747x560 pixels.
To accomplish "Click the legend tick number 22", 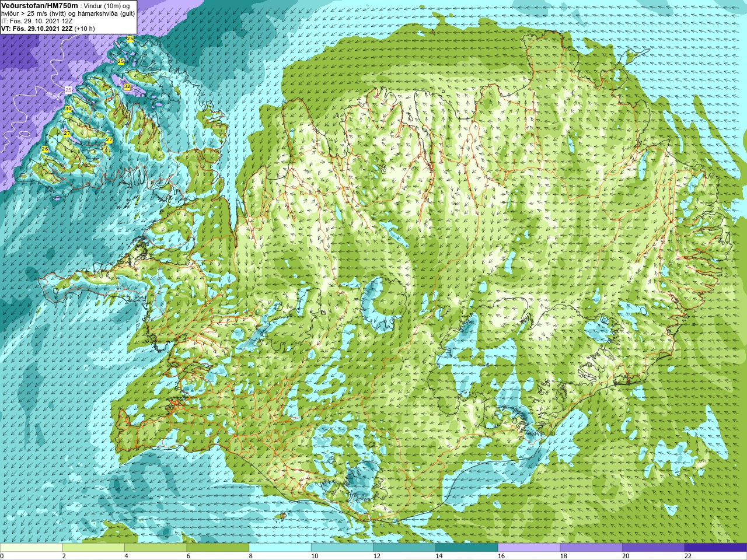I will click(x=688, y=556).
